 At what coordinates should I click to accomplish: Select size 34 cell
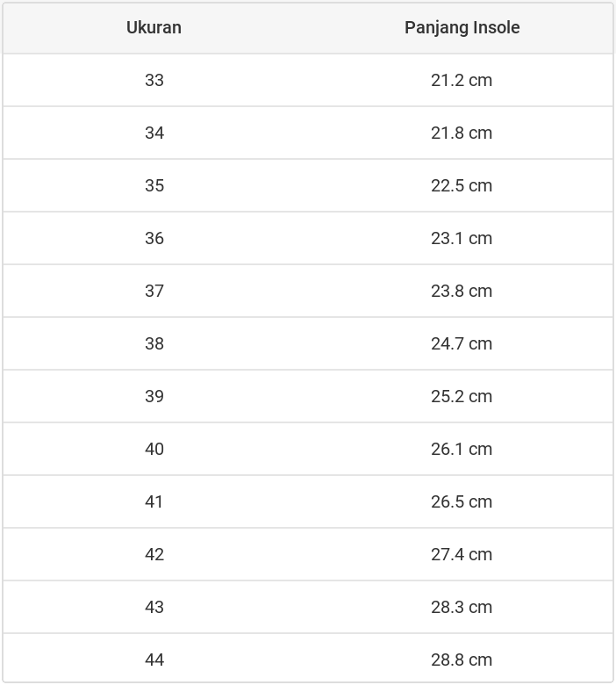point(154,133)
